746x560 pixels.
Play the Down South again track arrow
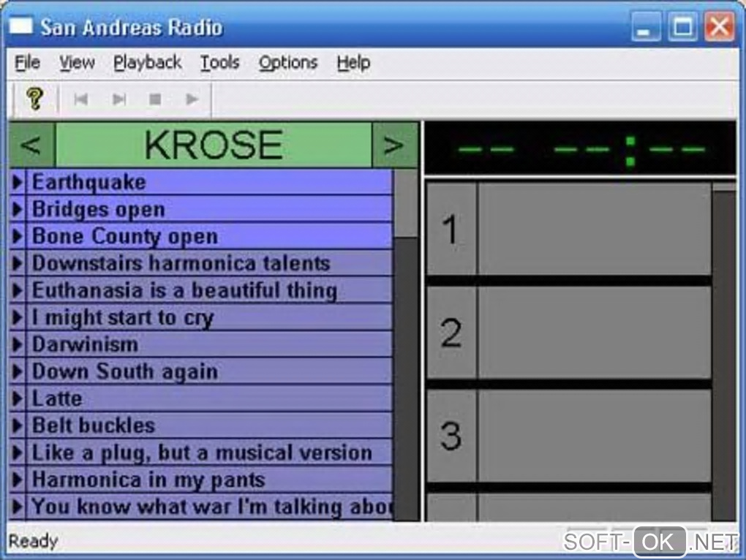tap(18, 371)
